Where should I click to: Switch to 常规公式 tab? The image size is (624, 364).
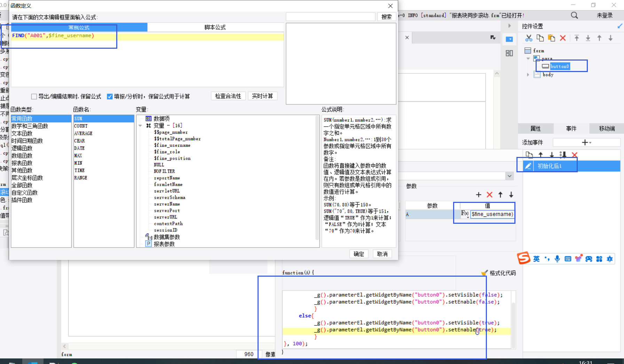coord(79,27)
